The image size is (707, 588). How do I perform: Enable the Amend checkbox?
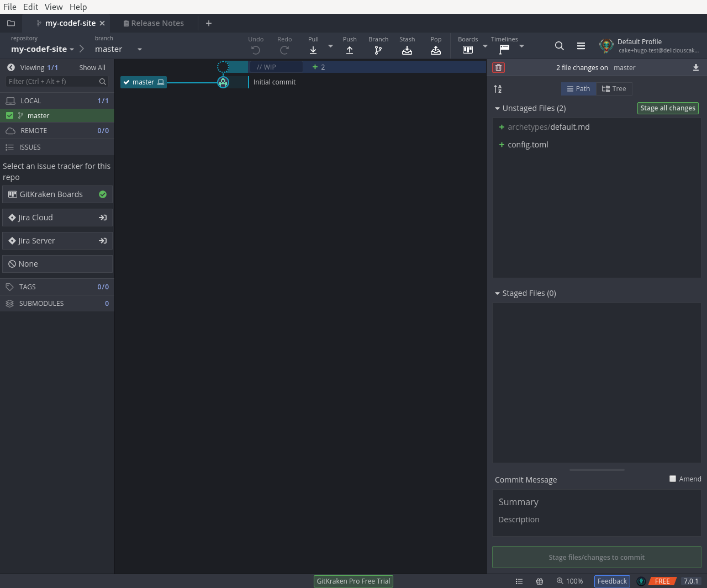[673, 479]
